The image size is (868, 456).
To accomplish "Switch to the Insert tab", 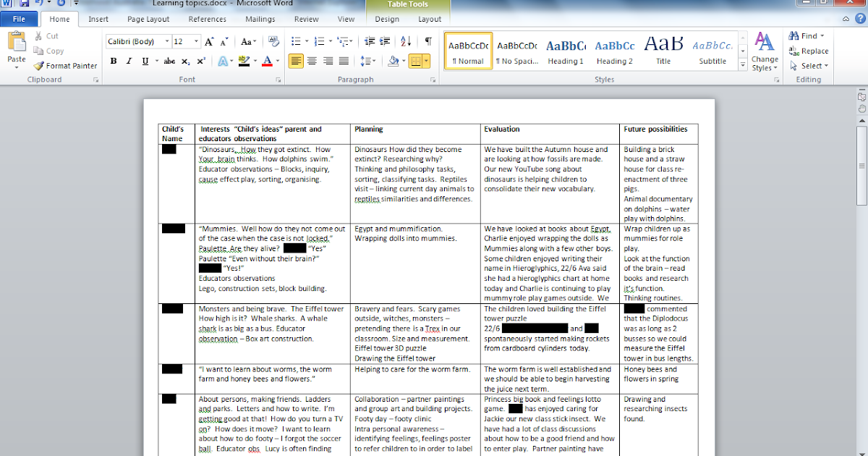I will (98, 20).
